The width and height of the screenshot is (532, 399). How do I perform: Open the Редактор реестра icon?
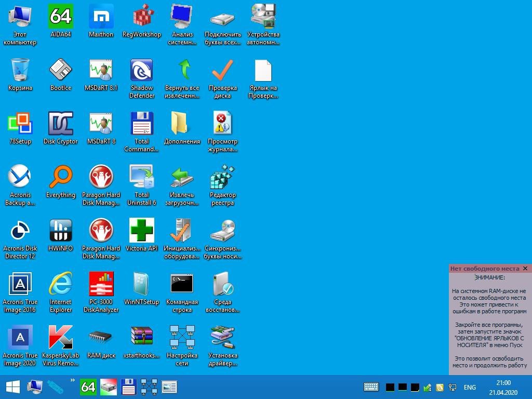point(222,185)
